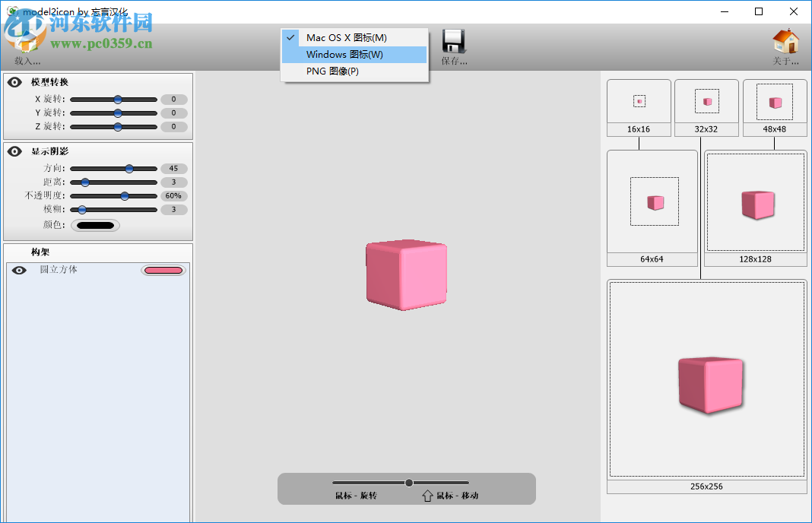Screen dimensions: 812x523
Task: Open the About house icon
Action: 785,41
